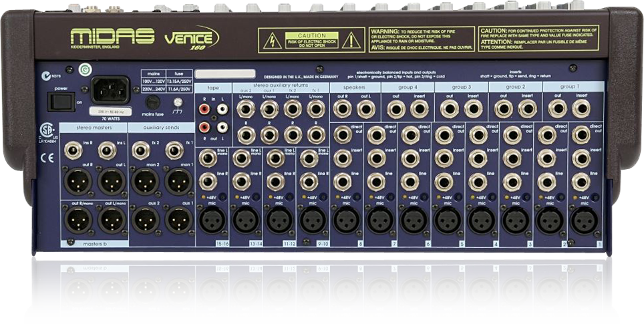Image resolution: width=644 pixels, height=324 pixels.
Task: Select channel 7 direct out jack
Action: point(376,135)
